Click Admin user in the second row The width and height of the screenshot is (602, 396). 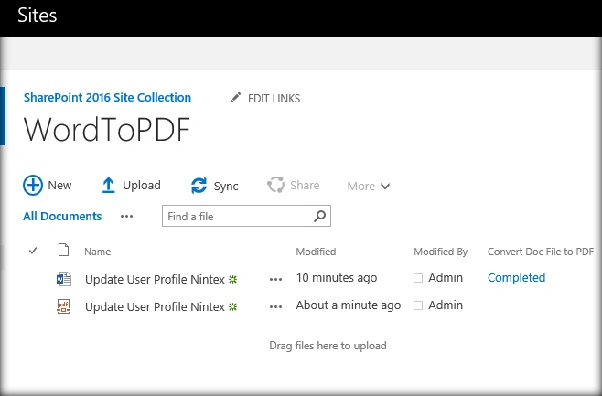(x=445, y=305)
